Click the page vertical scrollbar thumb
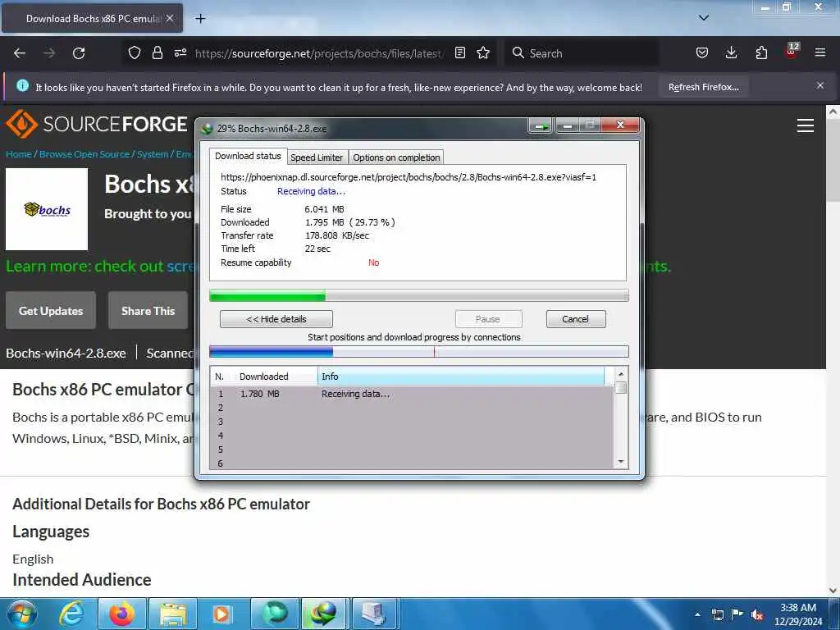This screenshot has height=630, width=840. [x=833, y=161]
